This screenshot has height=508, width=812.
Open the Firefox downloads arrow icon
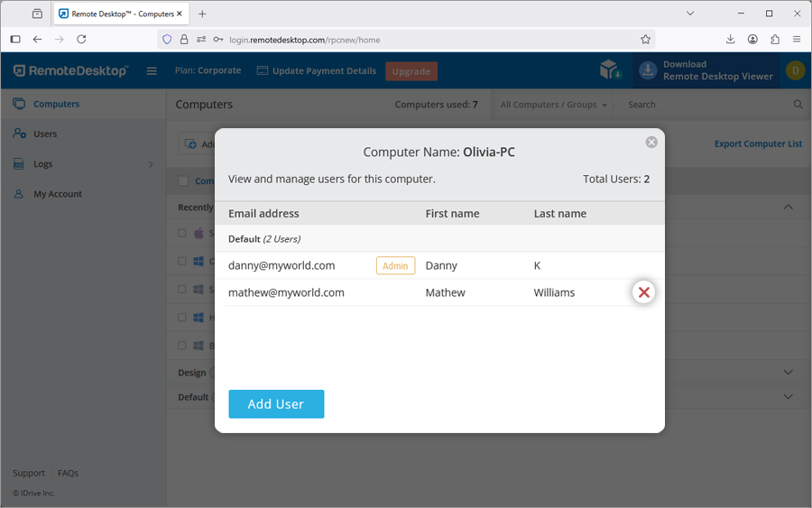point(730,40)
